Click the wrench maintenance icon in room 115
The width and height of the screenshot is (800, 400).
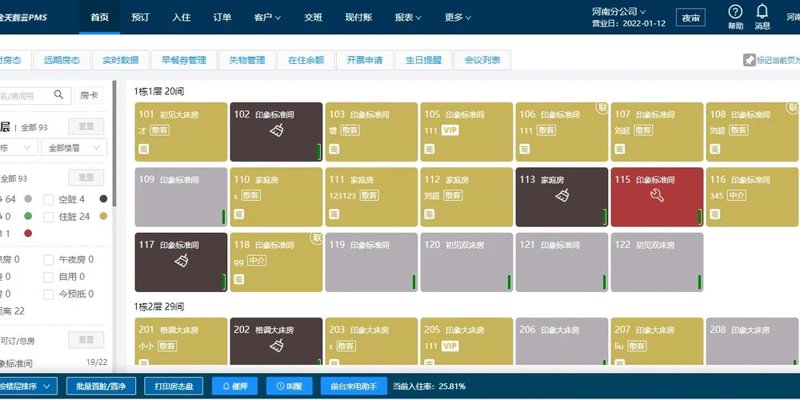(x=657, y=195)
